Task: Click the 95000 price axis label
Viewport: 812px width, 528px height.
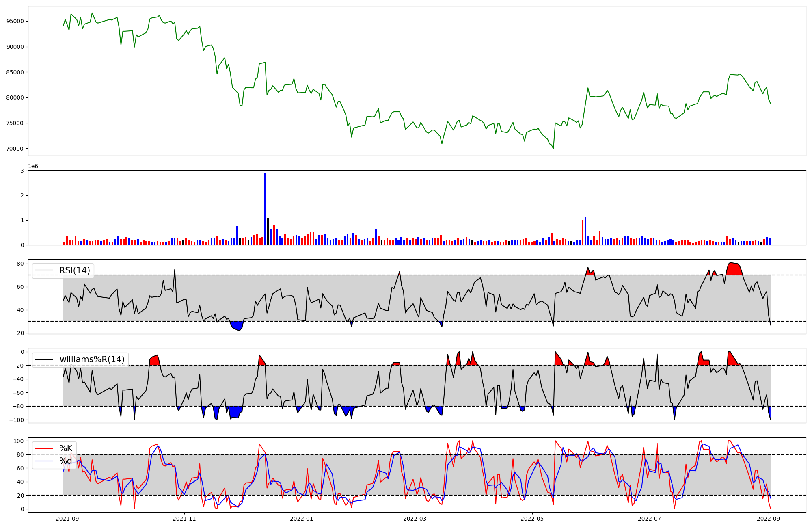Action: [15, 21]
